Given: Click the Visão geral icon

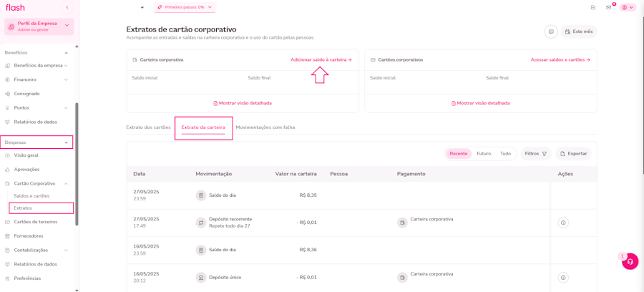Looking at the screenshot, I should pyautogui.click(x=7, y=155).
